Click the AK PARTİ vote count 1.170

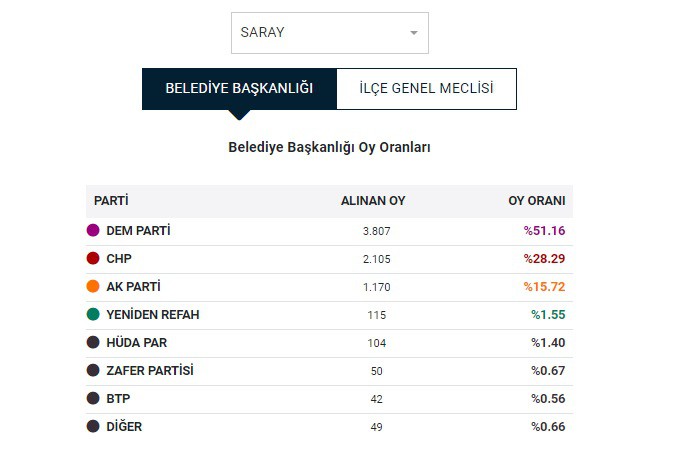click(x=377, y=287)
